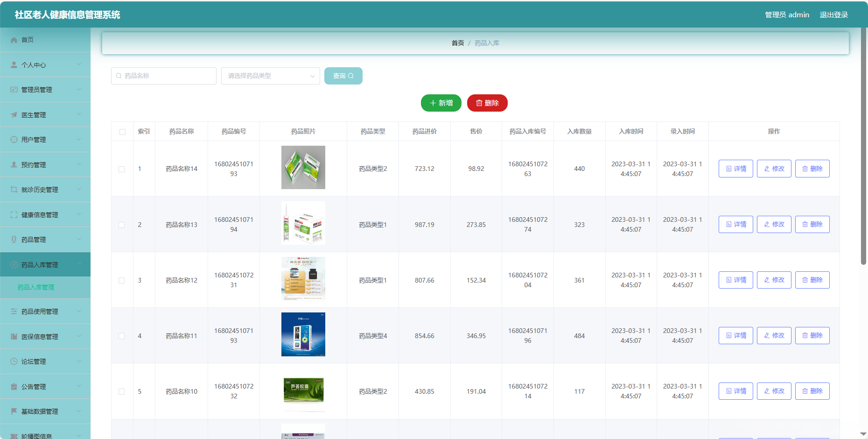
Task: Toggle the select-all checkbox in table header
Action: [x=122, y=132]
